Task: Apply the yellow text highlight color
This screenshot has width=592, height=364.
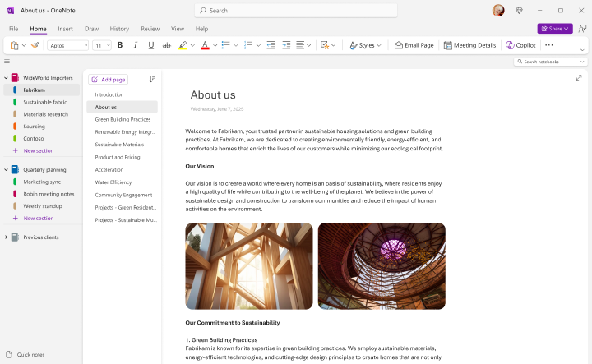Action: [x=183, y=45]
